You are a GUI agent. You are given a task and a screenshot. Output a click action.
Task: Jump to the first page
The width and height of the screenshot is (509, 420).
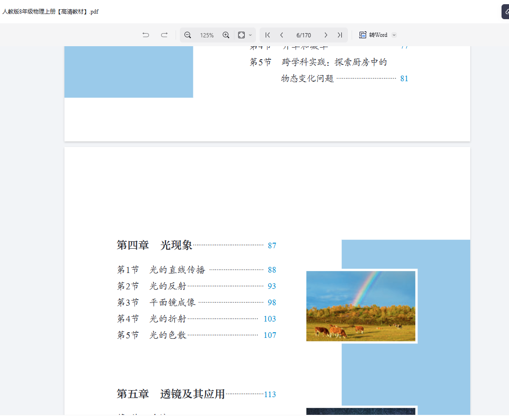[x=268, y=35]
